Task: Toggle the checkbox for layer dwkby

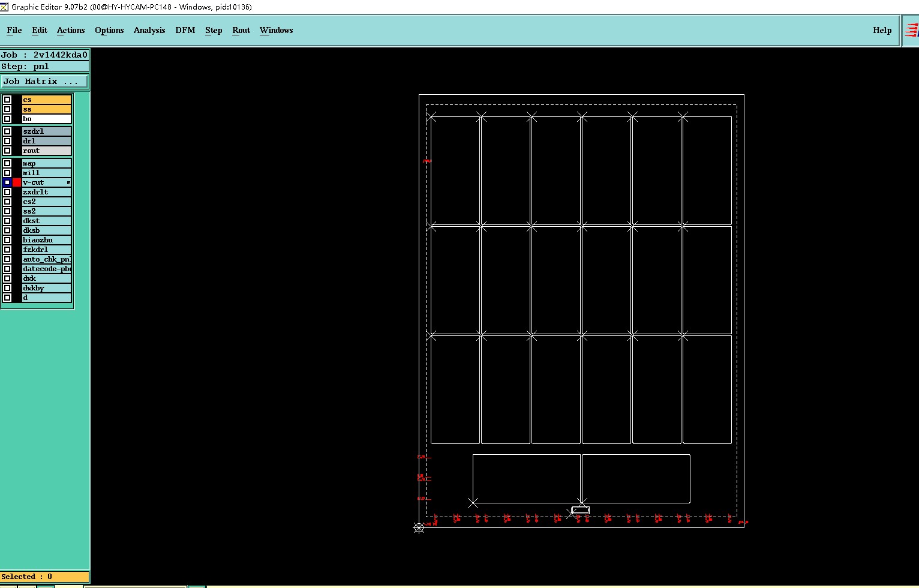Action: 7,288
